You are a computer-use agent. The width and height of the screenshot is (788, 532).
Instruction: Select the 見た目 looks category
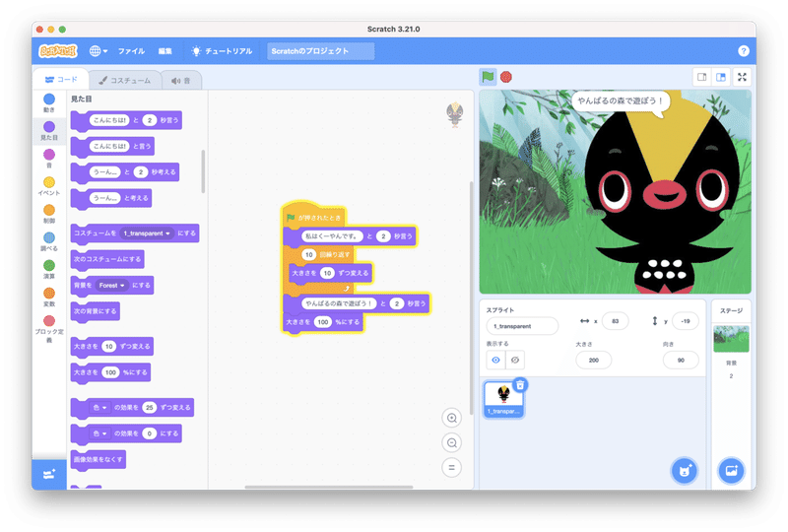48,130
